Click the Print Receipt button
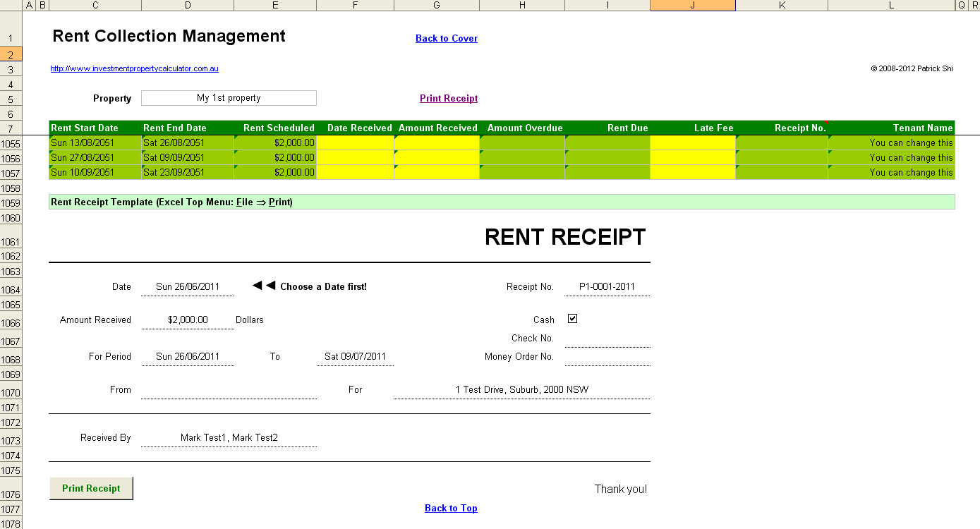 tap(91, 488)
